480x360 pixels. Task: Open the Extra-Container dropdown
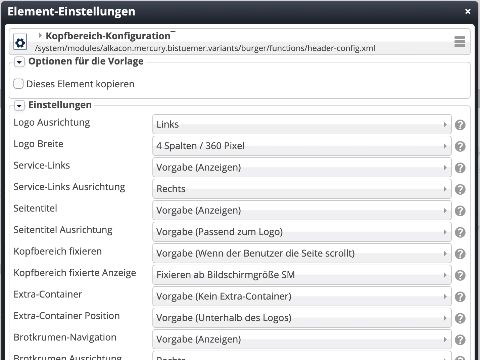(x=302, y=296)
